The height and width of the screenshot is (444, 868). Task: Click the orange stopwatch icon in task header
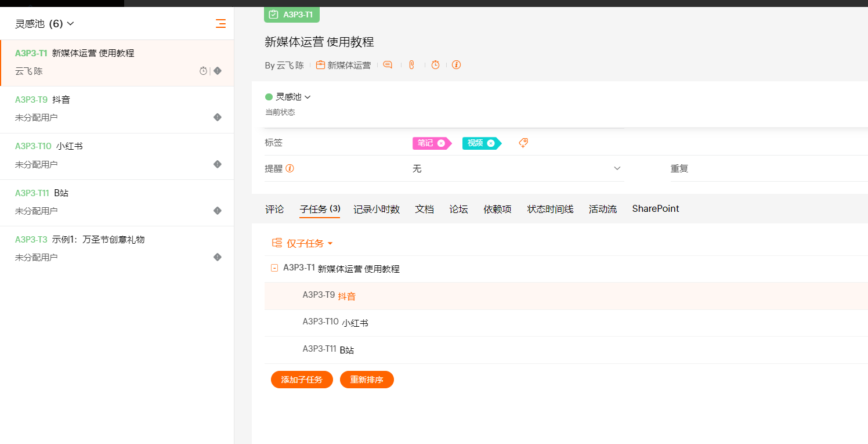click(435, 65)
